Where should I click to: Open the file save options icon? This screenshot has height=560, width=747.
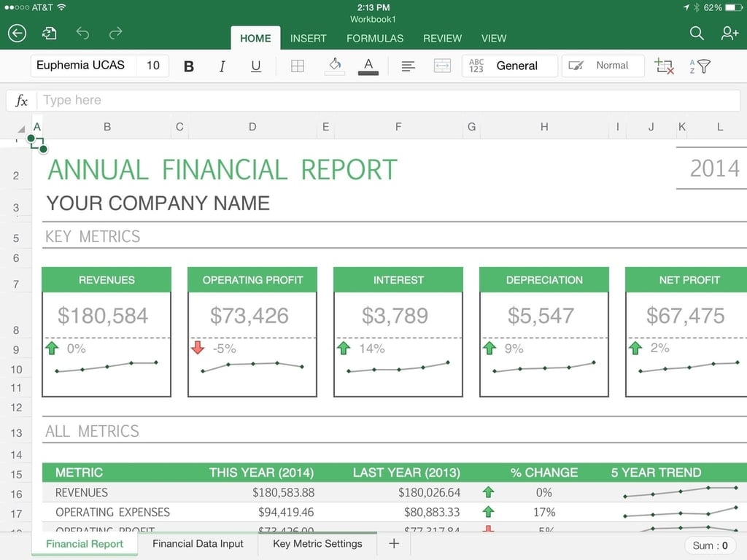coord(49,34)
